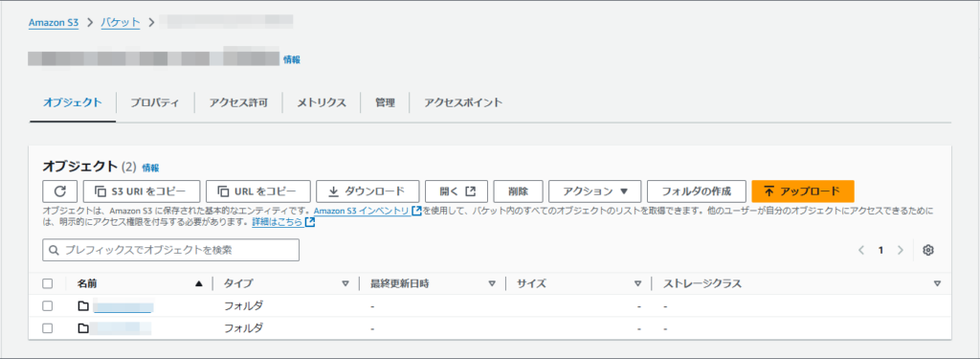The width and height of the screenshot is (980, 359).
Task: Open the first folder name link
Action: (x=123, y=306)
